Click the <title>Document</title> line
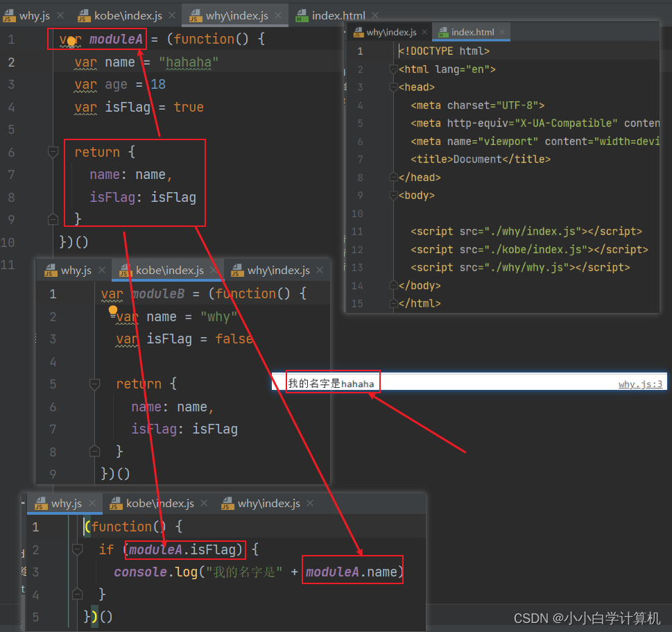This screenshot has width=672, height=632. pos(481,159)
